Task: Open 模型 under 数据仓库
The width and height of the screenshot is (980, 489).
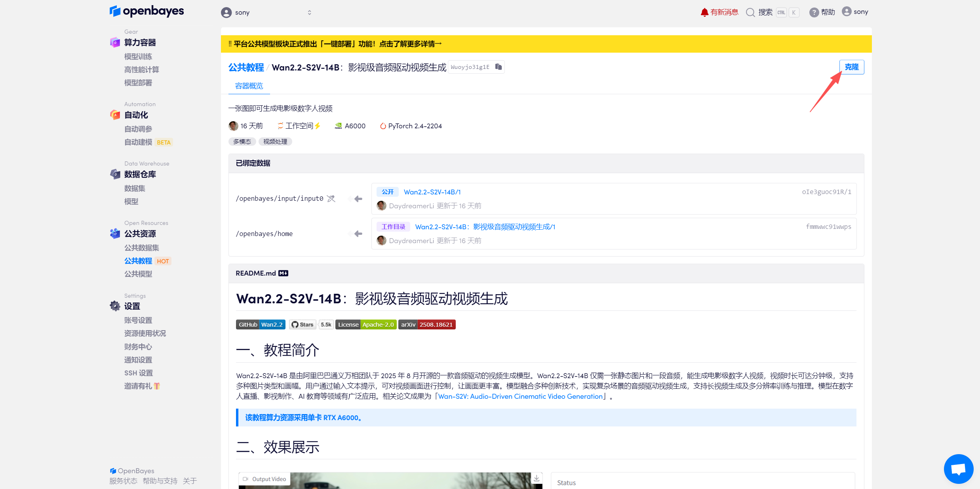Action: click(x=131, y=202)
